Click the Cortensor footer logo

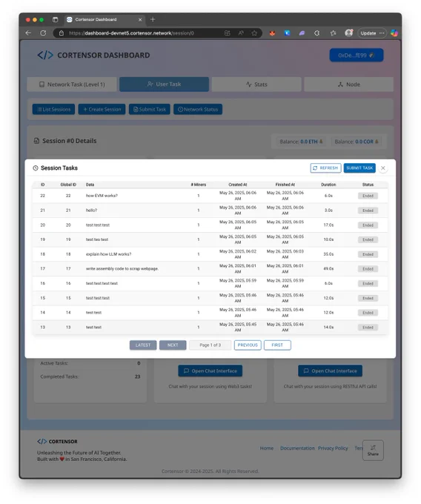(57, 441)
